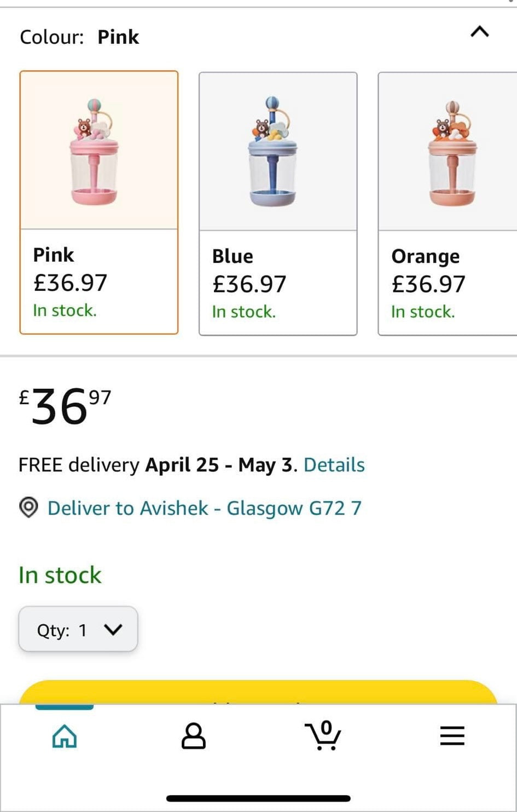Tap the blue cup product thumbnail
Viewport: 517px width, 812px height.
tap(272, 152)
